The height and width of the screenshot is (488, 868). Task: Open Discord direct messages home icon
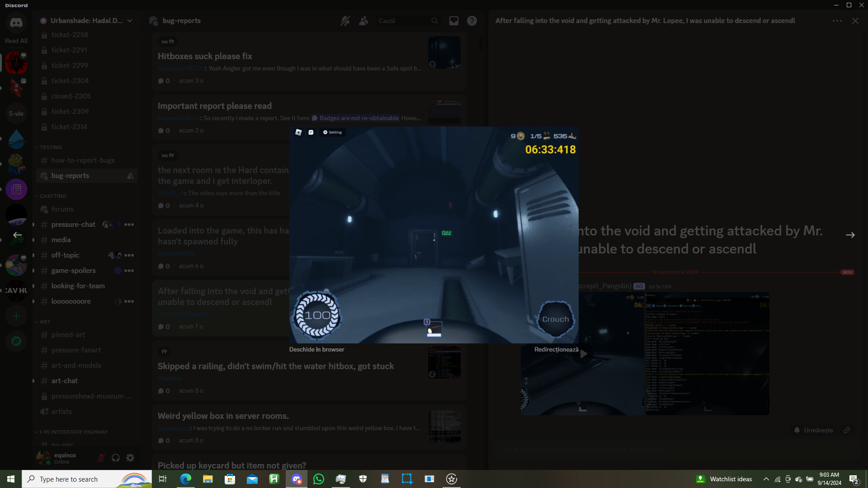16,23
